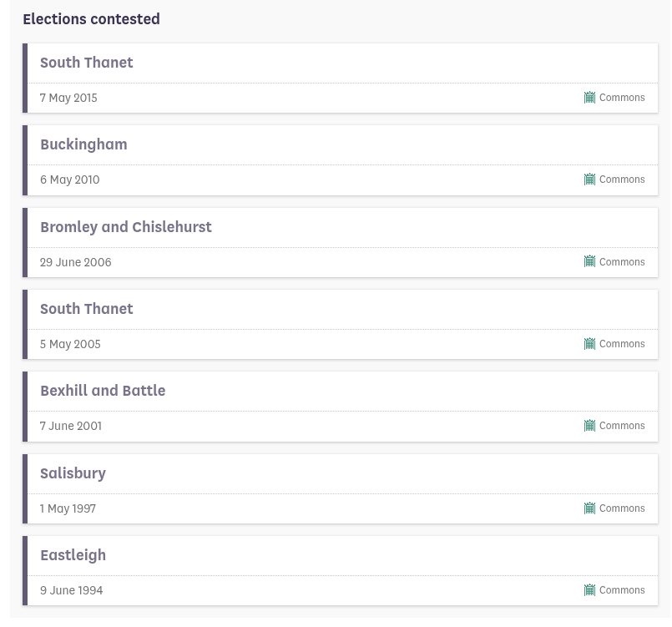Click Commons portcullis icon for 1 May 1997
Viewport: 672px width, 627px height.
coord(589,508)
